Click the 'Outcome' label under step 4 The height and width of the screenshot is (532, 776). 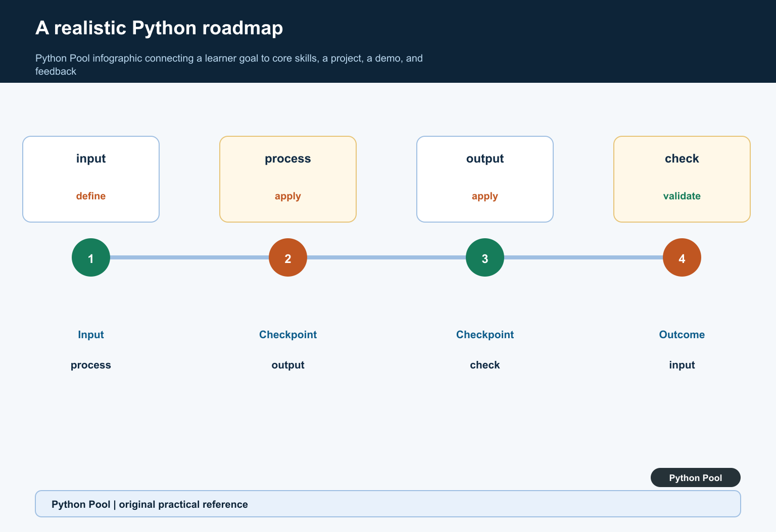tap(682, 335)
